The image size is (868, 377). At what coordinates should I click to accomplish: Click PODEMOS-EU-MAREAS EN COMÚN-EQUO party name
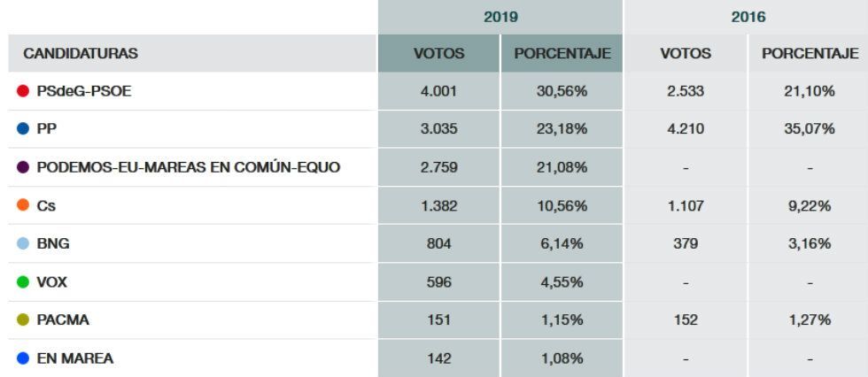pos(189,167)
